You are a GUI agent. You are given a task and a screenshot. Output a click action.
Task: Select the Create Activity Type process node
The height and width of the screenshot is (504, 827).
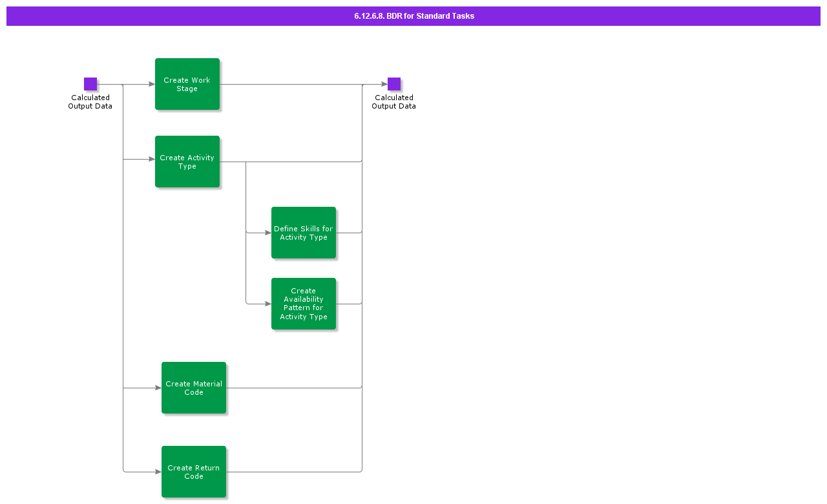(x=187, y=162)
